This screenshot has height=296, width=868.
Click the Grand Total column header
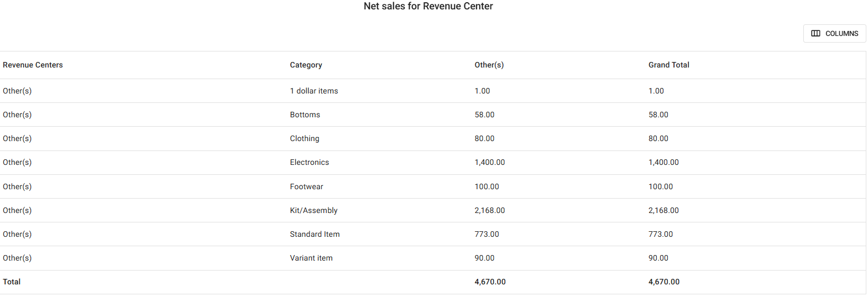click(x=668, y=65)
